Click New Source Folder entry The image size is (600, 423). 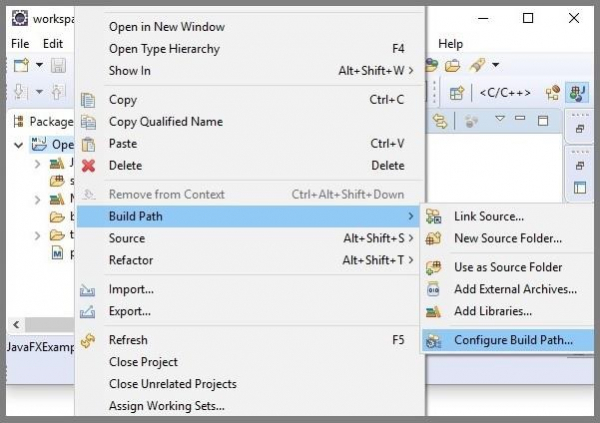coord(507,238)
